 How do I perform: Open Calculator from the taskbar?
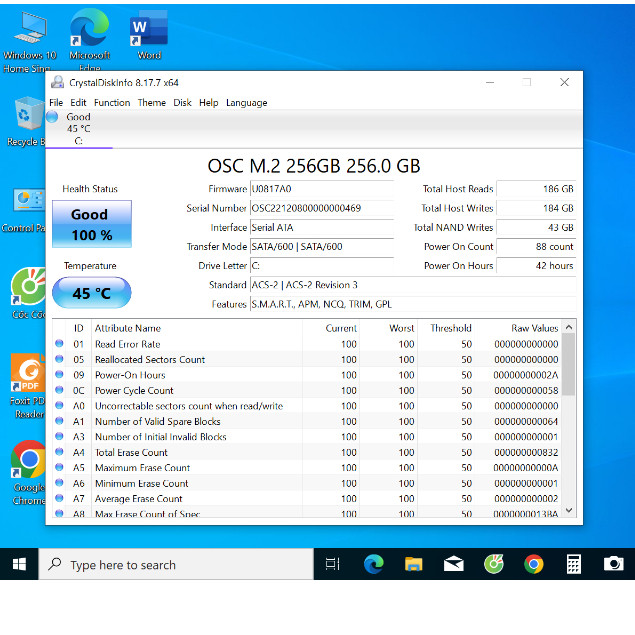click(x=574, y=564)
